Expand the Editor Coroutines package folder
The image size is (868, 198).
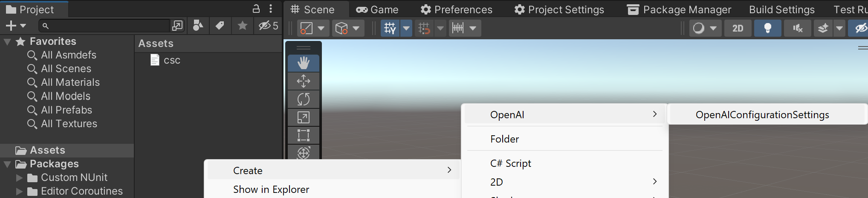point(19,191)
